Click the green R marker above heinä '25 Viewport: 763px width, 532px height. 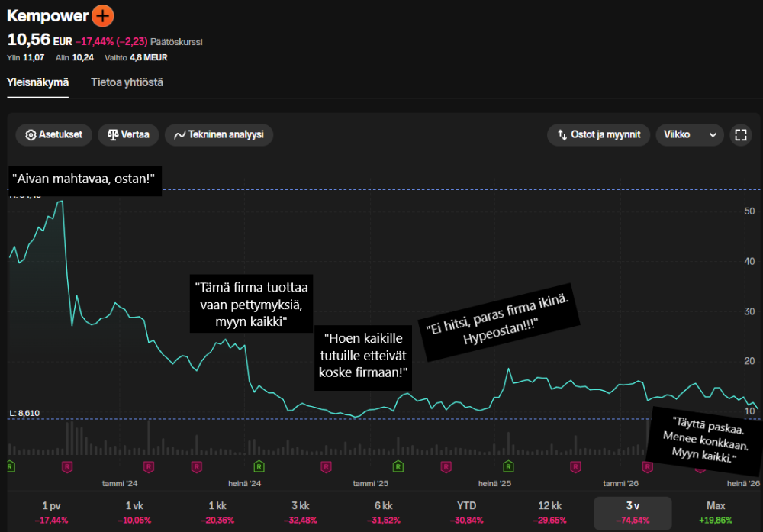click(x=508, y=467)
